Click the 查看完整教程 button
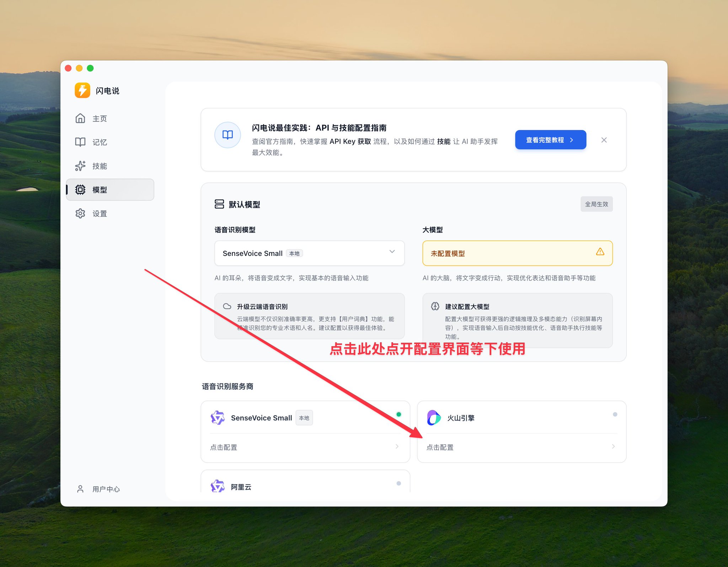 (550, 140)
